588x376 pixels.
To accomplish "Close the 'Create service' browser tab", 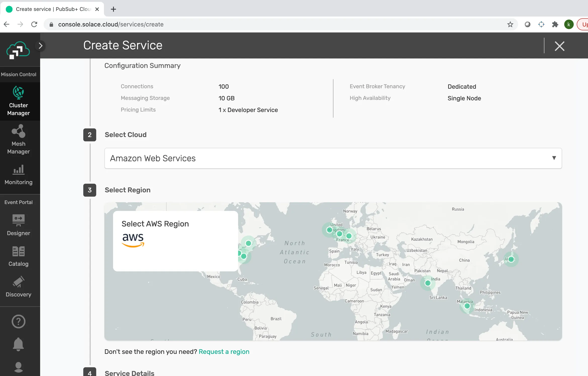I will click(x=97, y=9).
